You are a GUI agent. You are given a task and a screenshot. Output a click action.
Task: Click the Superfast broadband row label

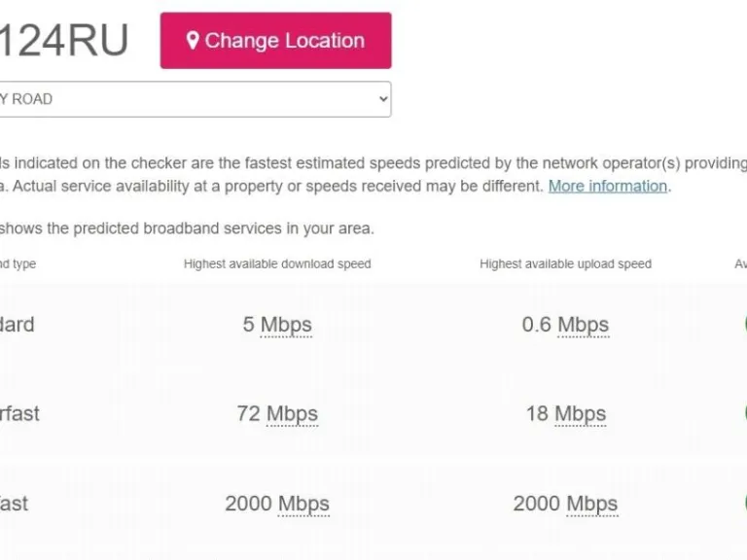pyautogui.click(x=19, y=413)
